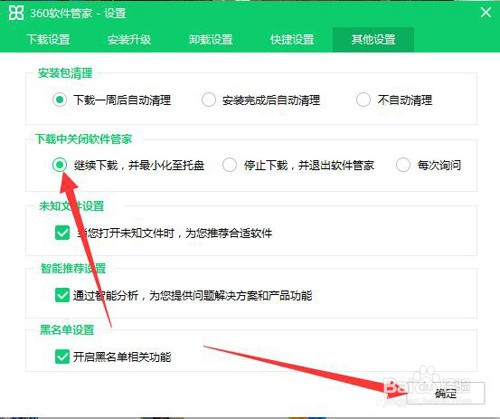Choose 停止下载，并退出软件管家 radio
Screen dimensions: 500x419
point(230,165)
